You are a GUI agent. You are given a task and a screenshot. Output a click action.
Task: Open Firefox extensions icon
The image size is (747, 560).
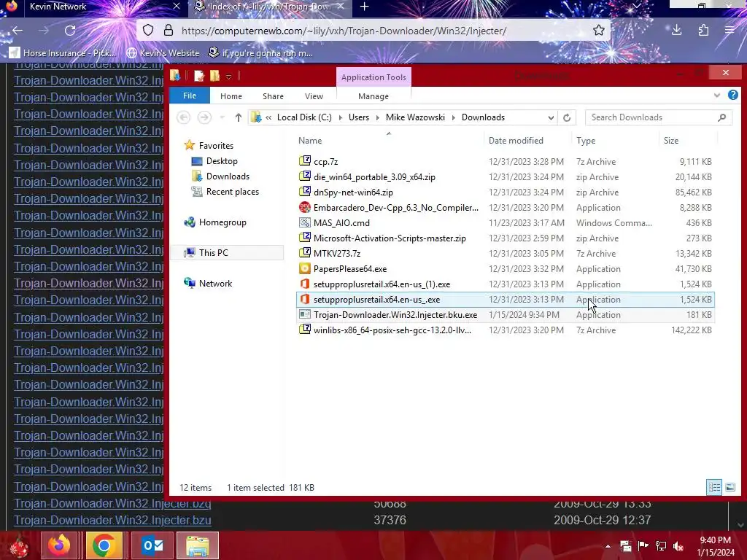click(x=704, y=31)
